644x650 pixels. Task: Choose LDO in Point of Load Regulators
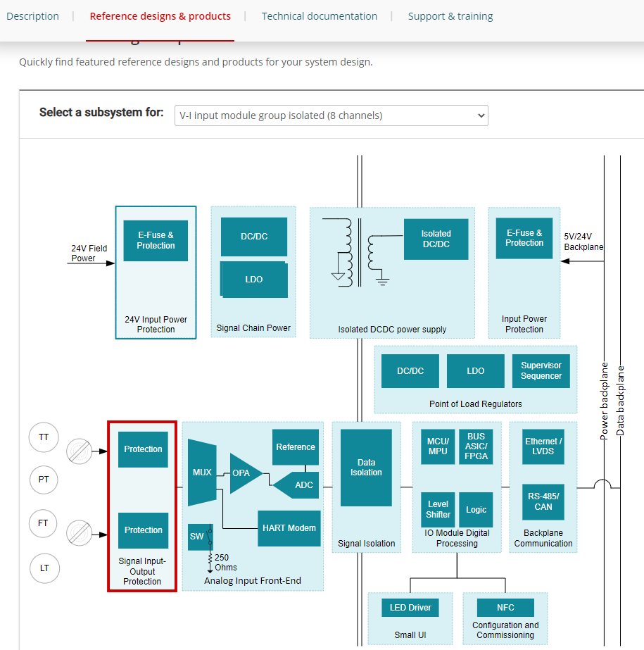click(476, 371)
